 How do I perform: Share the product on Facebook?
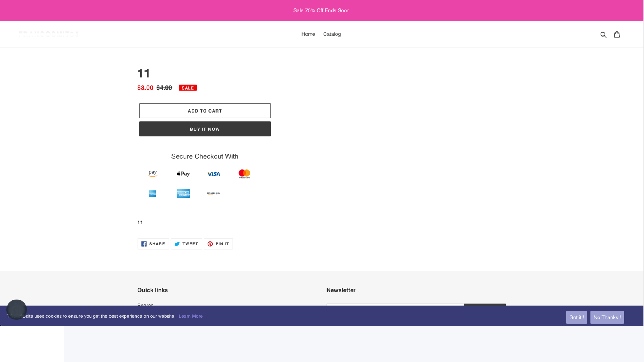coord(153,244)
